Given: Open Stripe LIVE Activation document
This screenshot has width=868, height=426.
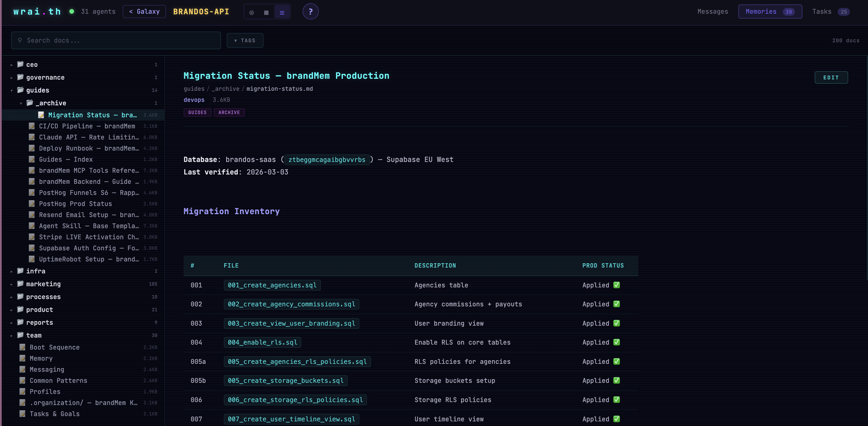Looking at the screenshot, I should pyautogui.click(x=83, y=237).
